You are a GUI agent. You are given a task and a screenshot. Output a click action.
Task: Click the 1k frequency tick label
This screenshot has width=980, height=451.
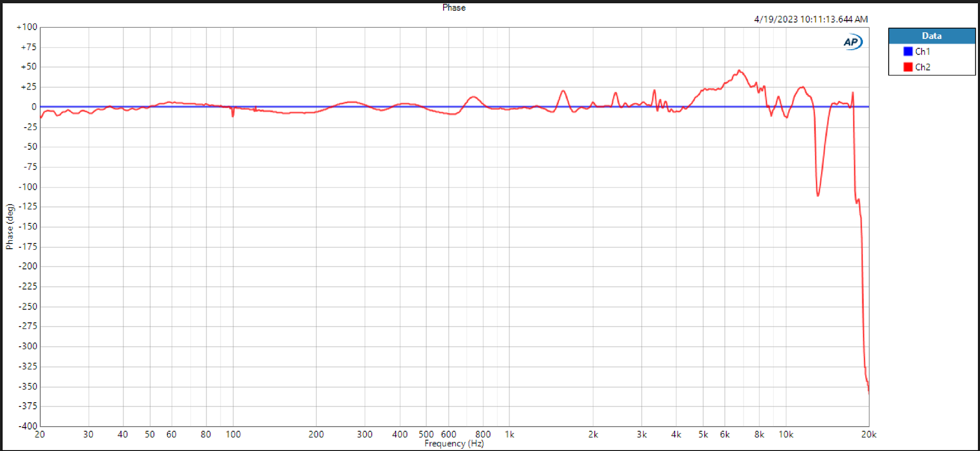pyautogui.click(x=509, y=434)
